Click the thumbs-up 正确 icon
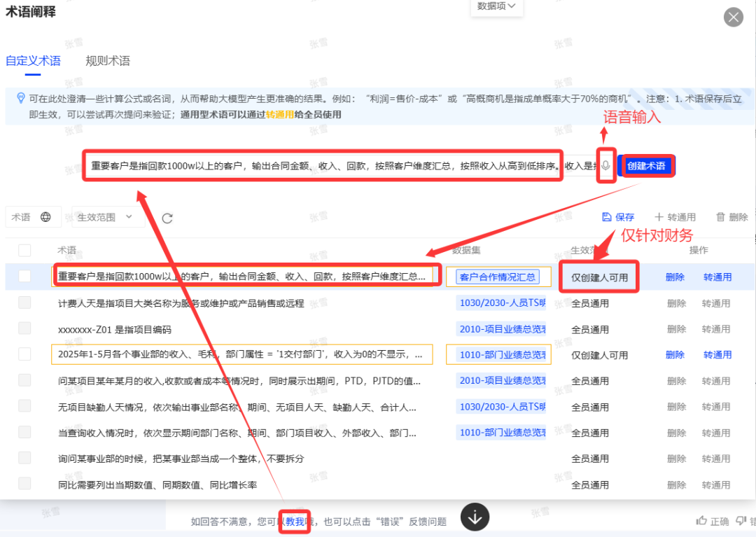The image size is (756, 537). click(x=702, y=520)
